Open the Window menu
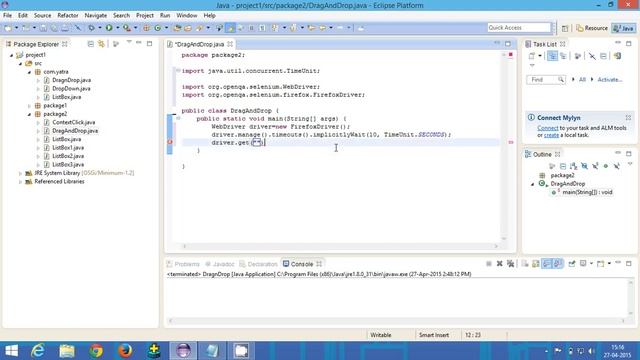Viewport: 640px width, 360px height. [x=187, y=16]
